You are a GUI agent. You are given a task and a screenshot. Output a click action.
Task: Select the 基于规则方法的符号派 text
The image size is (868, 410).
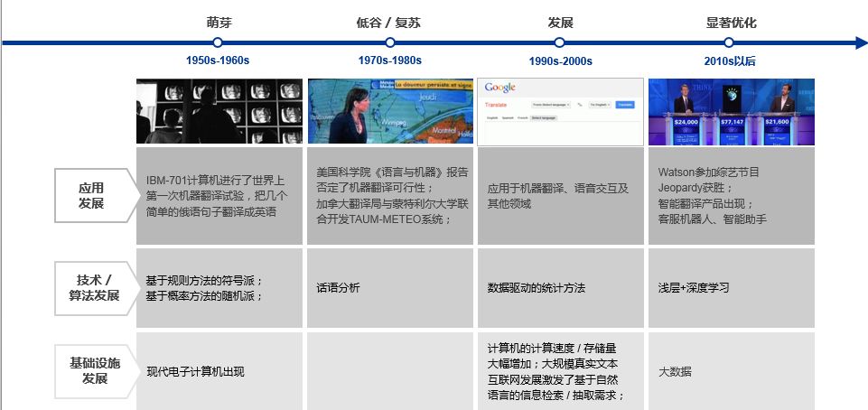[x=204, y=281]
